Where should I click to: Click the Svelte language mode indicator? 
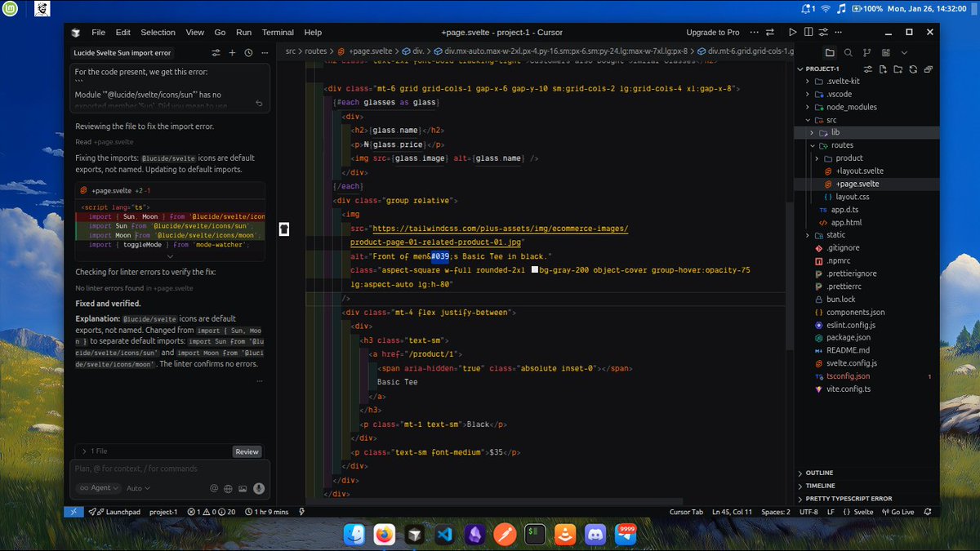click(x=857, y=512)
